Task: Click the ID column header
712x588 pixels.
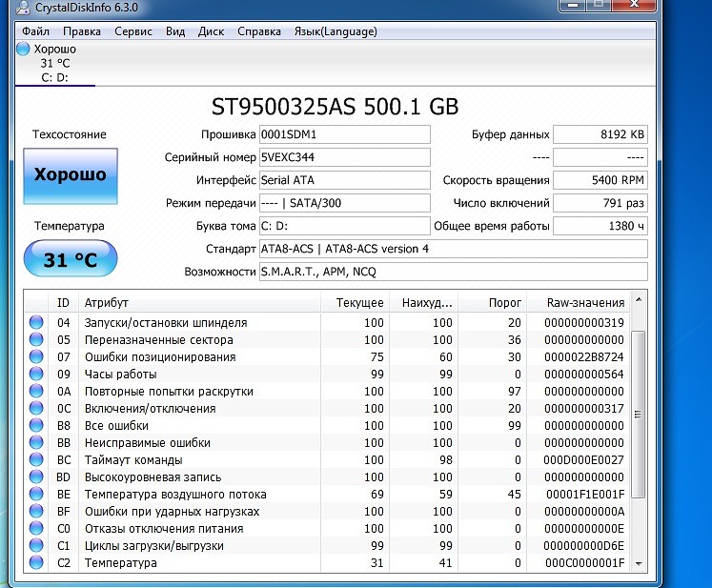Action: coord(63,302)
